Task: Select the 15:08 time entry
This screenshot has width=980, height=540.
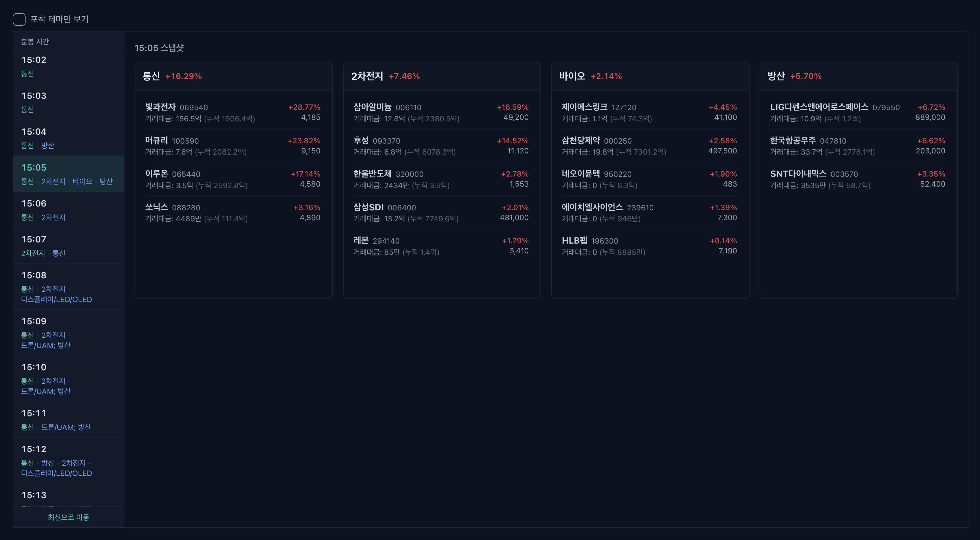Action: 69,287
